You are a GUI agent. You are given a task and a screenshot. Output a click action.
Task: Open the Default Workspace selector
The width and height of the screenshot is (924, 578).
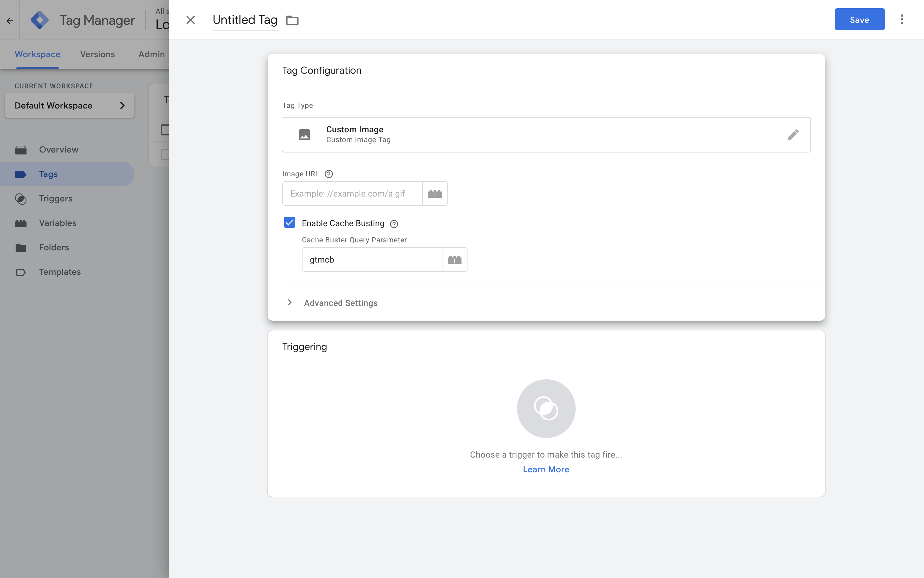pos(69,105)
